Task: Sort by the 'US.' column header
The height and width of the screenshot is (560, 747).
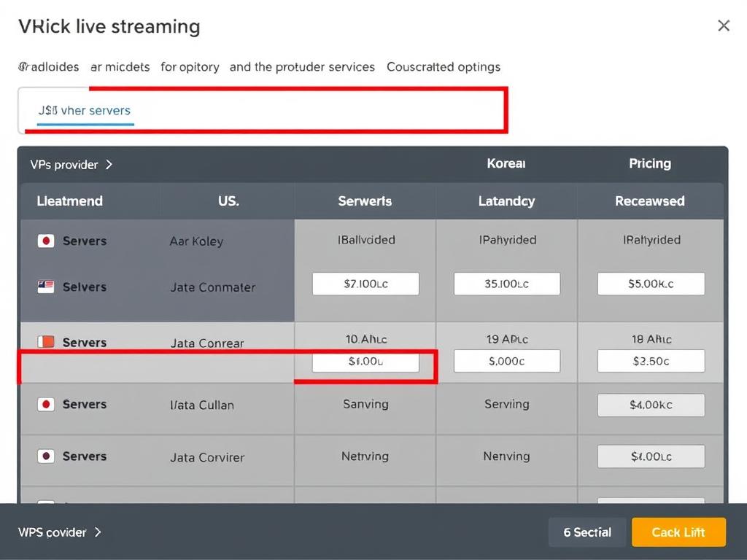Action: (228, 201)
